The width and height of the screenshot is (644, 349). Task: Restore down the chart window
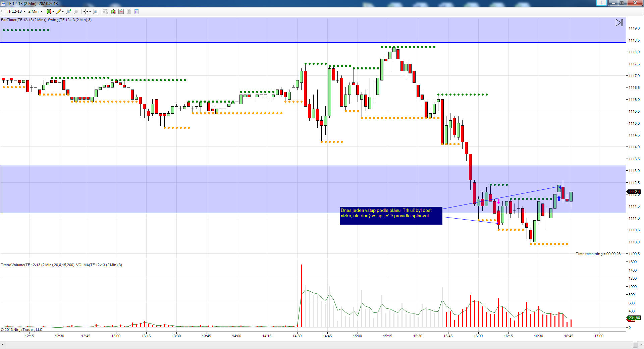click(622, 3)
